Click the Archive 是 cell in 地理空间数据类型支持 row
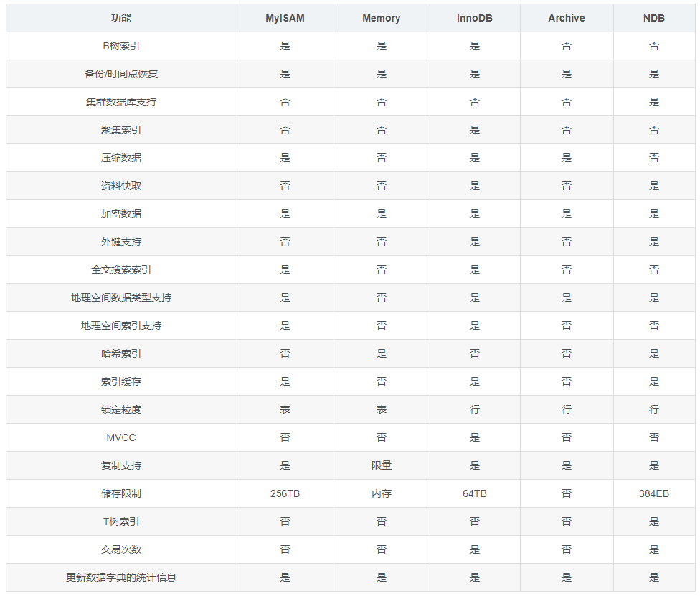 (x=567, y=298)
